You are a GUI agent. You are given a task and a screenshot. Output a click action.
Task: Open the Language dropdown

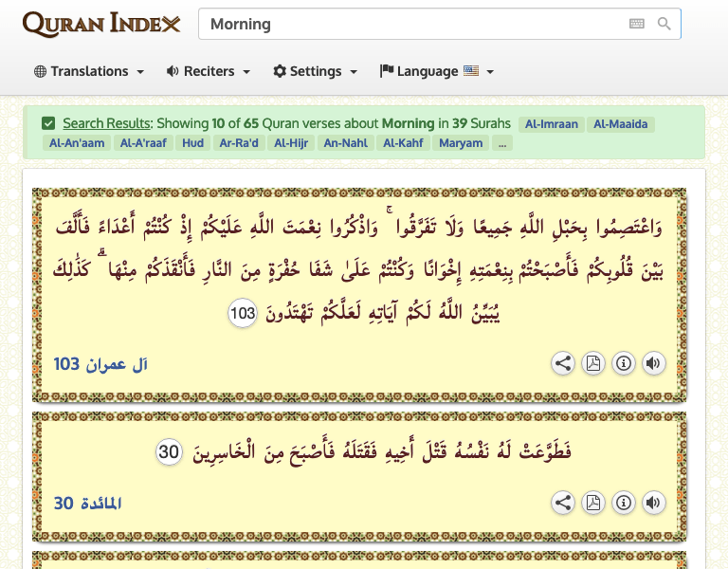pyautogui.click(x=436, y=71)
